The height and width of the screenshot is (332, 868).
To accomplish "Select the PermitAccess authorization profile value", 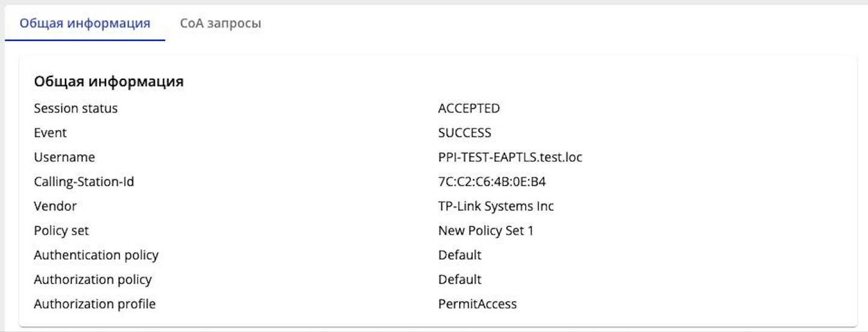I will pyautogui.click(x=477, y=304).
